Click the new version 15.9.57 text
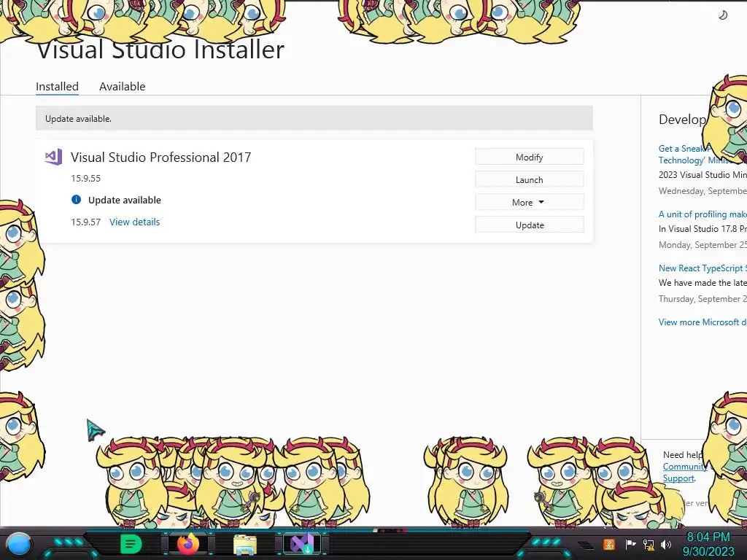Image resolution: width=747 pixels, height=560 pixels. click(x=86, y=222)
